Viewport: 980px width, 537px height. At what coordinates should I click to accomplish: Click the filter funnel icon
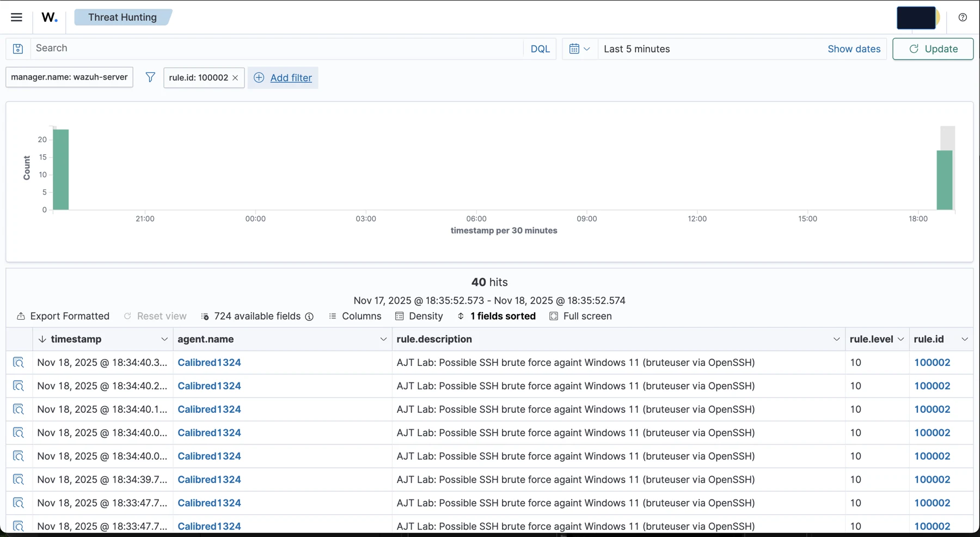(x=150, y=77)
